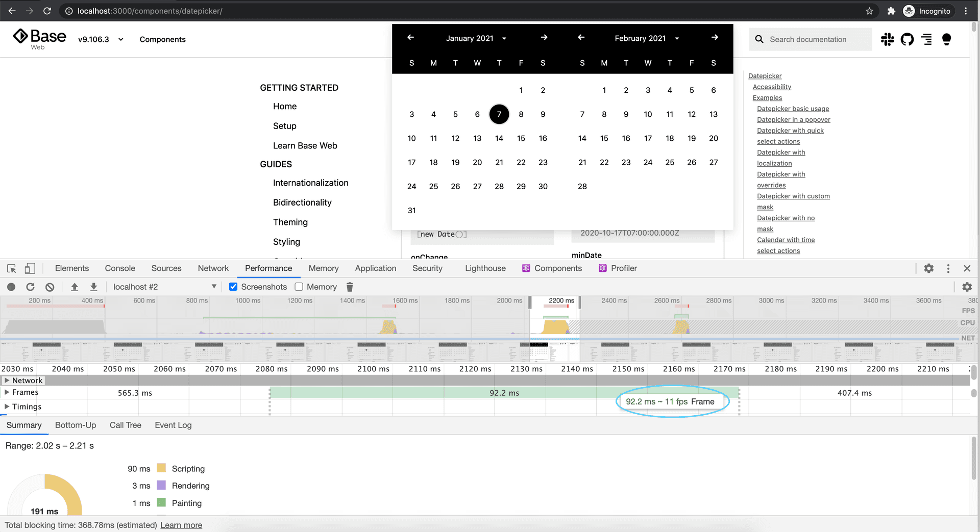Screen dimensions: 980x532
Task: Toggle text direction icon in header
Action: [927, 39]
